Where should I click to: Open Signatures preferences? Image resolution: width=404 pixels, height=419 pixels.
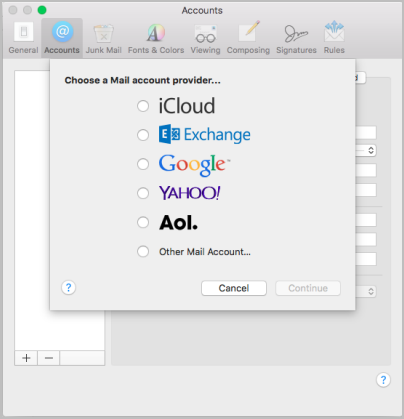296,38
